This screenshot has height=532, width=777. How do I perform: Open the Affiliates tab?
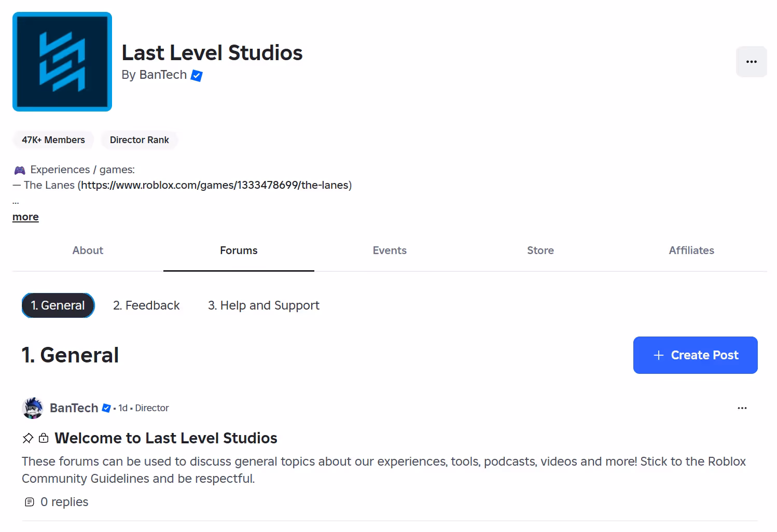click(x=691, y=250)
